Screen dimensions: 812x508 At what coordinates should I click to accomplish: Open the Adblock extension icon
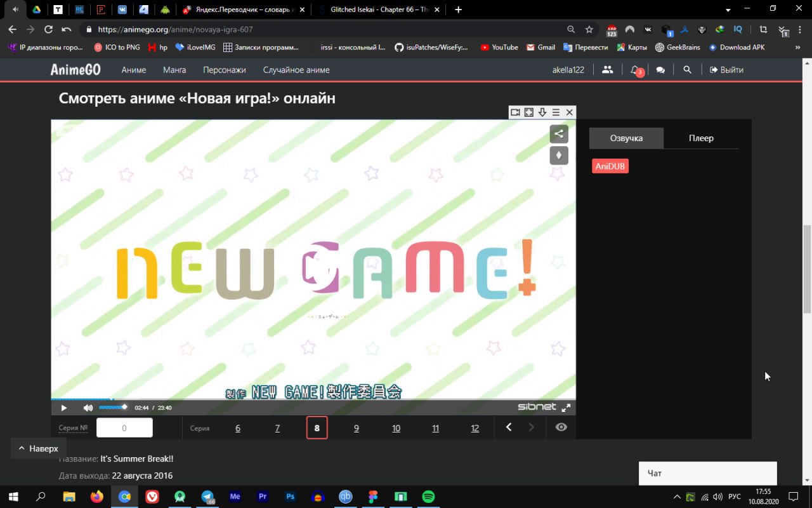tap(612, 29)
